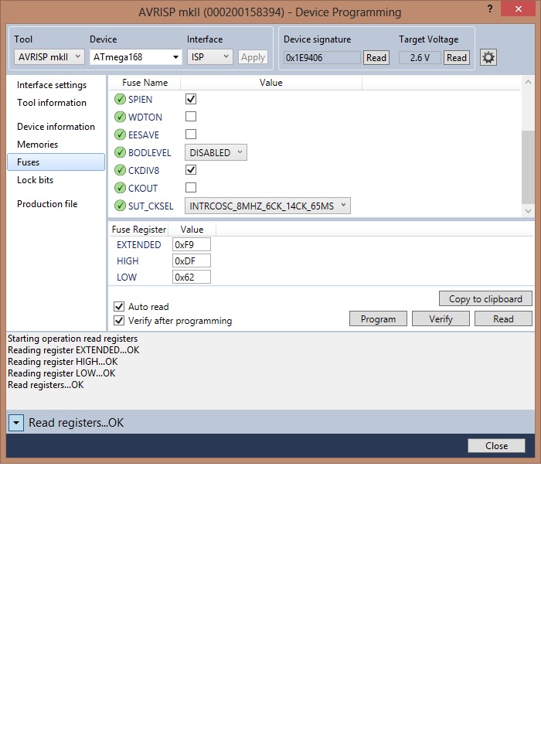Read the target voltage
The width and height of the screenshot is (541, 756).
point(457,58)
